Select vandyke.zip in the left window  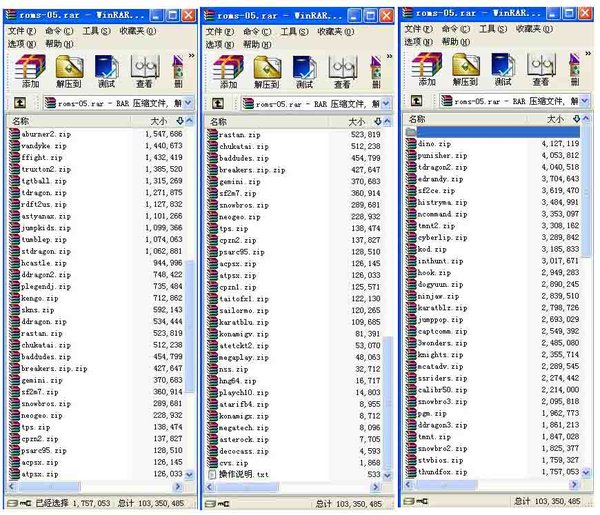click(44, 146)
